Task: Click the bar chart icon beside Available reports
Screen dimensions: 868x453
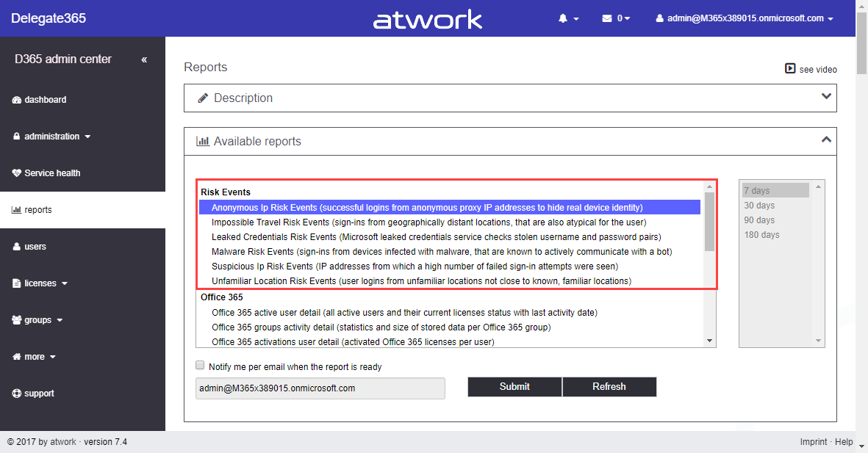Action: click(x=203, y=141)
